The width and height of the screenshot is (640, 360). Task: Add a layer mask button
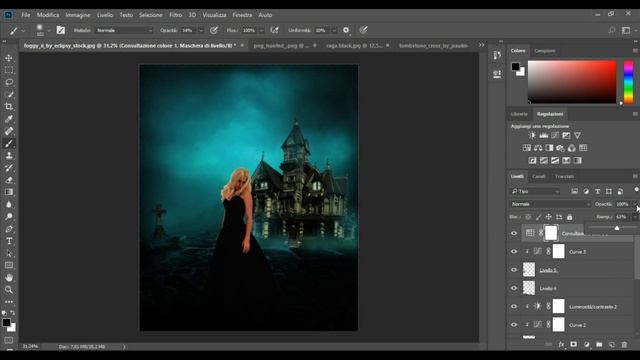573,345
